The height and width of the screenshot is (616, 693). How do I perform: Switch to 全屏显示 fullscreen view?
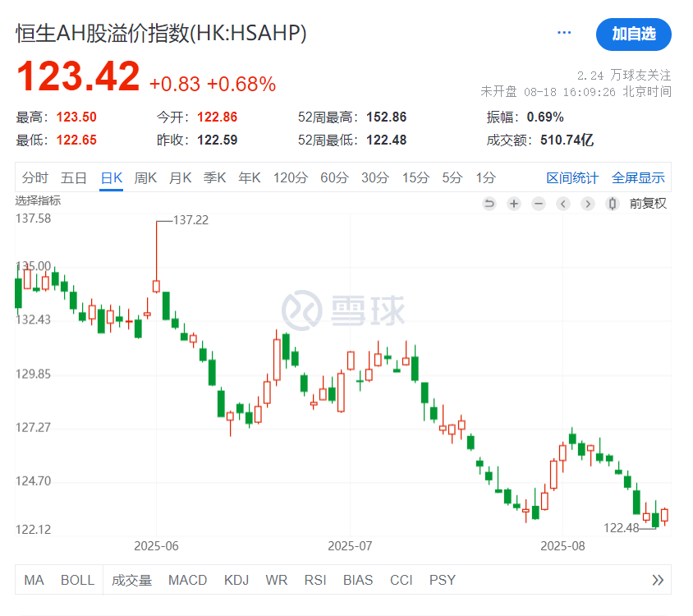tap(638, 177)
